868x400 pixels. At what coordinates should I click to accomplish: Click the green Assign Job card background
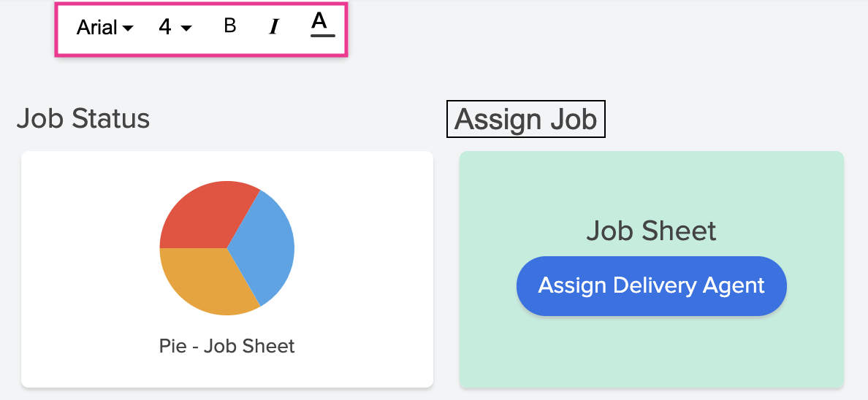tap(650, 350)
